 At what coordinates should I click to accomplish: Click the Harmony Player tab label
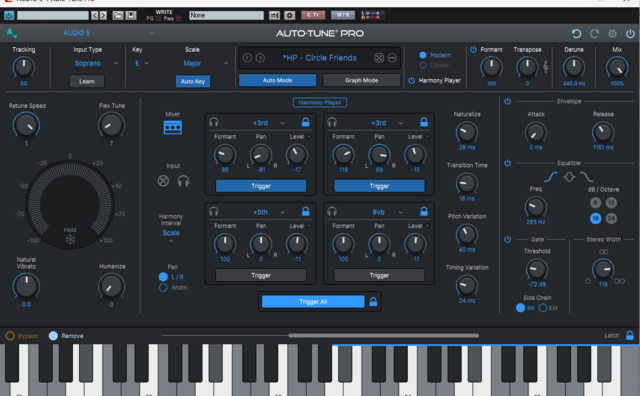pos(320,102)
